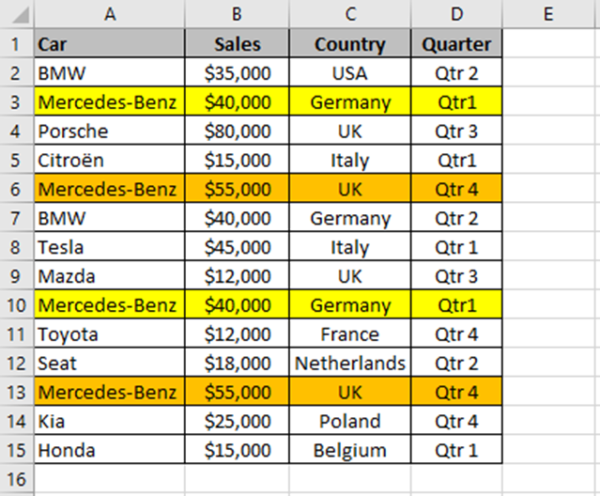Select row 13 header
600x496 pixels.
coord(17,392)
